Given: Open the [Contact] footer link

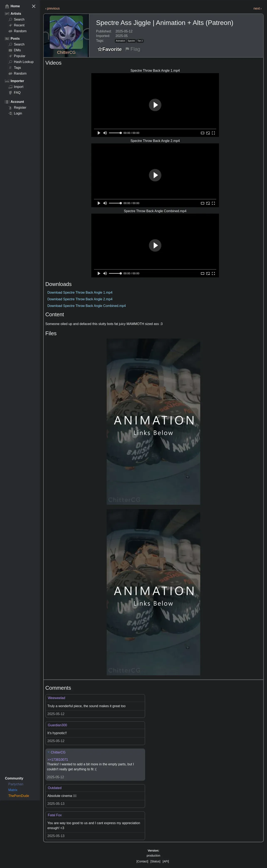Looking at the screenshot, I should (142, 861).
